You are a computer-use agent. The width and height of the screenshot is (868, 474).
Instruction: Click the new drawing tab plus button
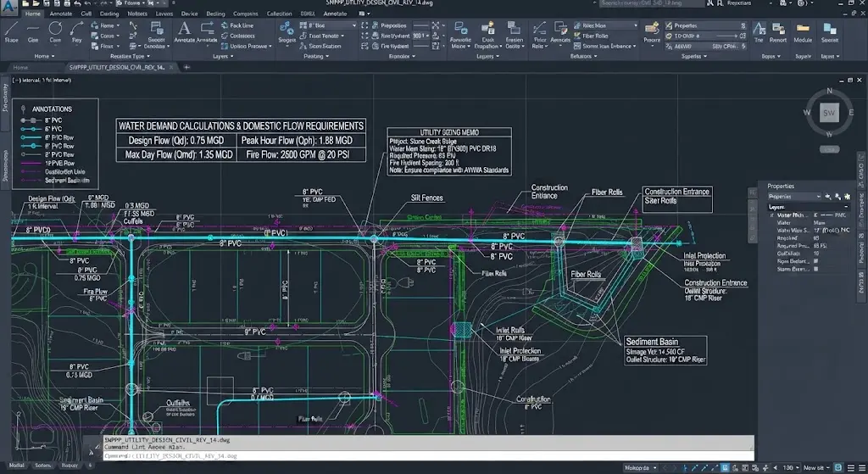186,67
